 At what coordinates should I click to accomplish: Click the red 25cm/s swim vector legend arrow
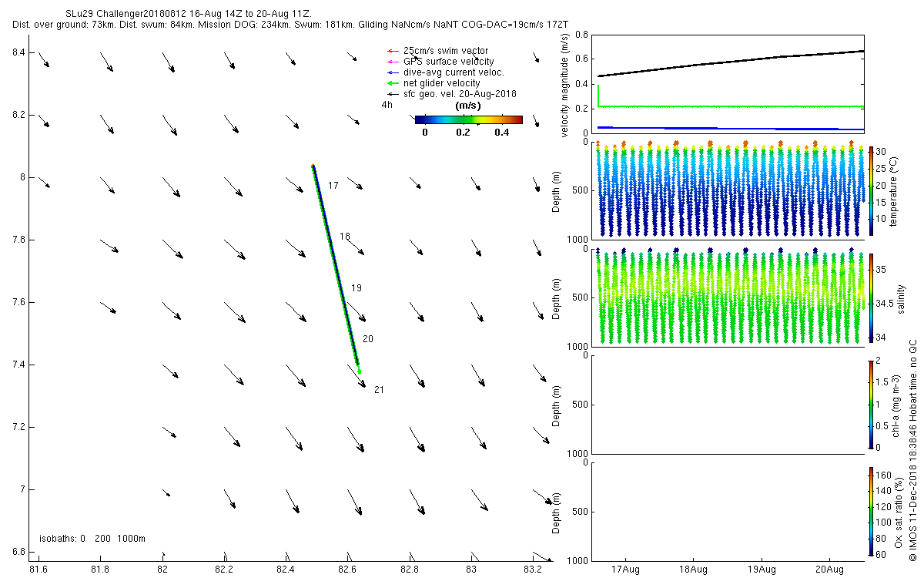[x=392, y=51]
